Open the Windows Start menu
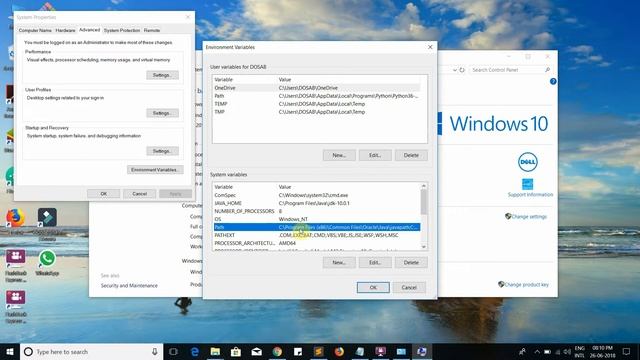Image resolution: width=640 pixels, height=360 pixels. click(x=10, y=351)
